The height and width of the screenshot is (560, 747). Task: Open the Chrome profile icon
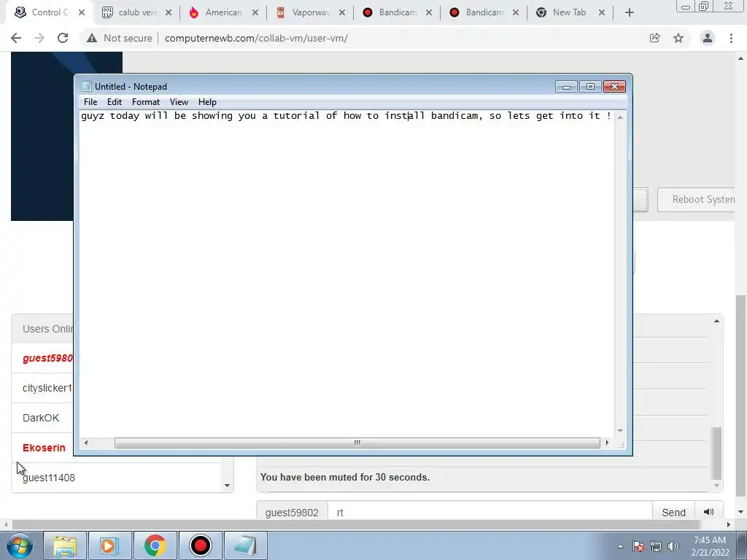point(708,38)
